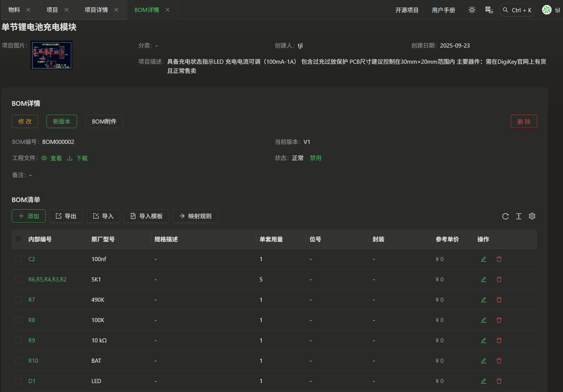Delete row R7 using trash icon
This screenshot has width=563, height=392.
click(499, 300)
